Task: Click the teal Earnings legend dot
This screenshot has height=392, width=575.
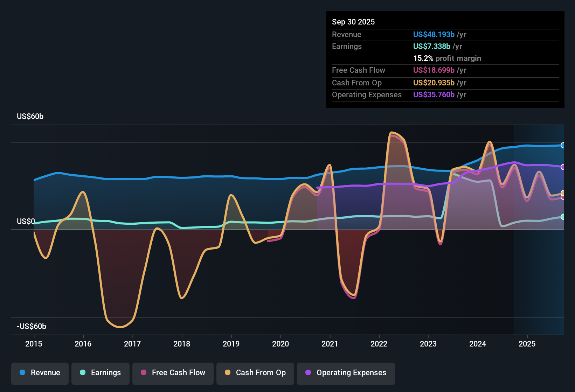Action: 83,373
